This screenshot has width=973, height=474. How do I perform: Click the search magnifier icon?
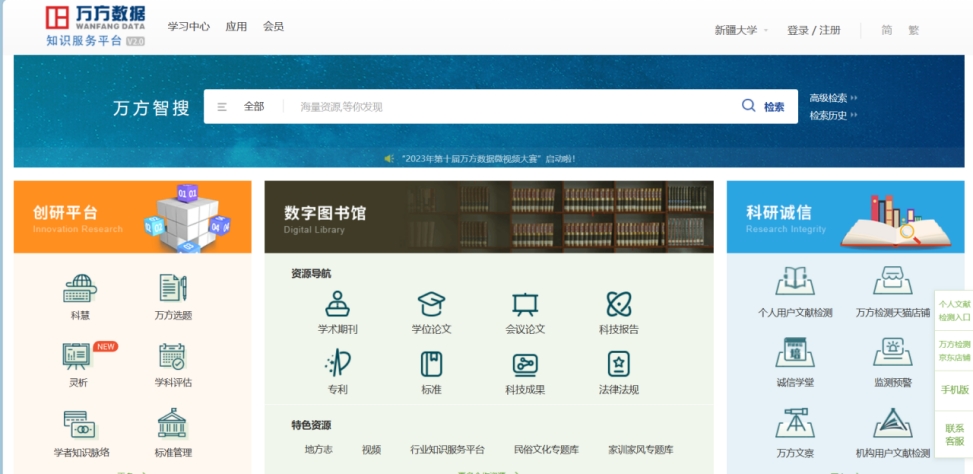(749, 105)
